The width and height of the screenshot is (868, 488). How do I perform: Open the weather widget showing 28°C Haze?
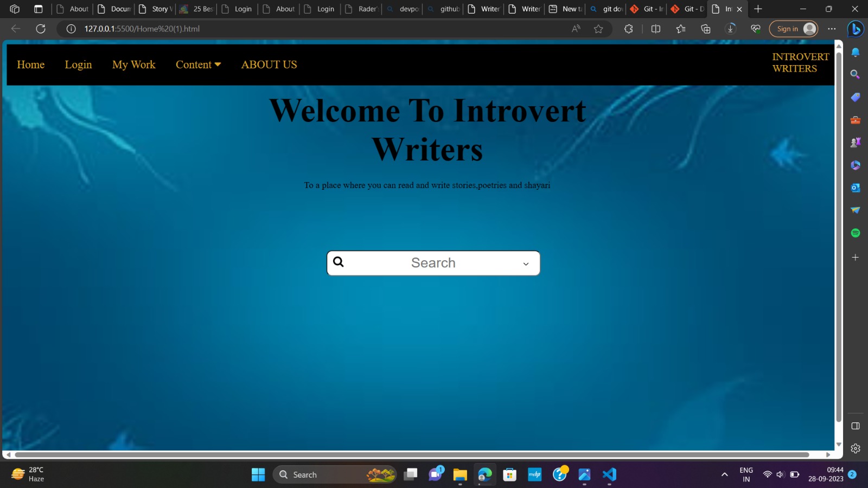click(x=28, y=474)
